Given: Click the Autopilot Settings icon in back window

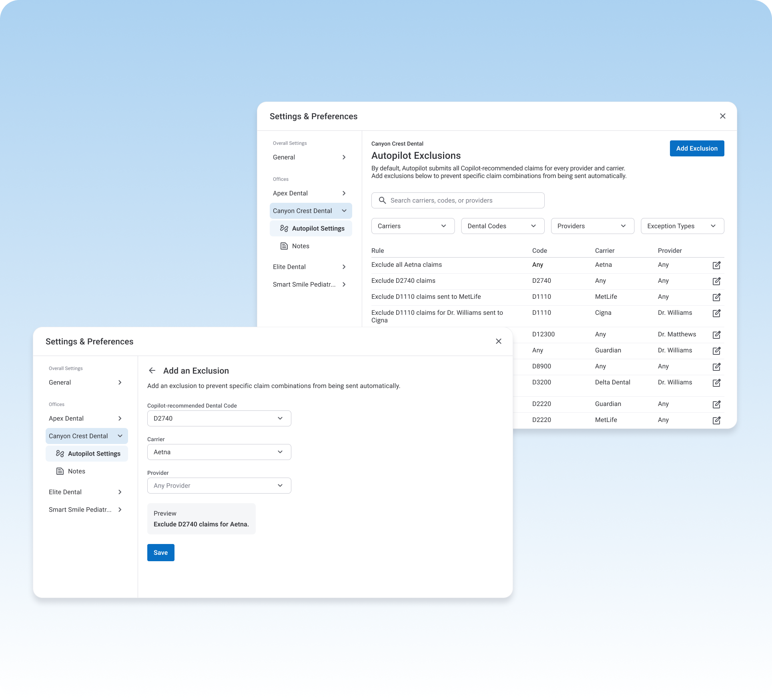Looking at the screenshot, I should coord(284,228).
